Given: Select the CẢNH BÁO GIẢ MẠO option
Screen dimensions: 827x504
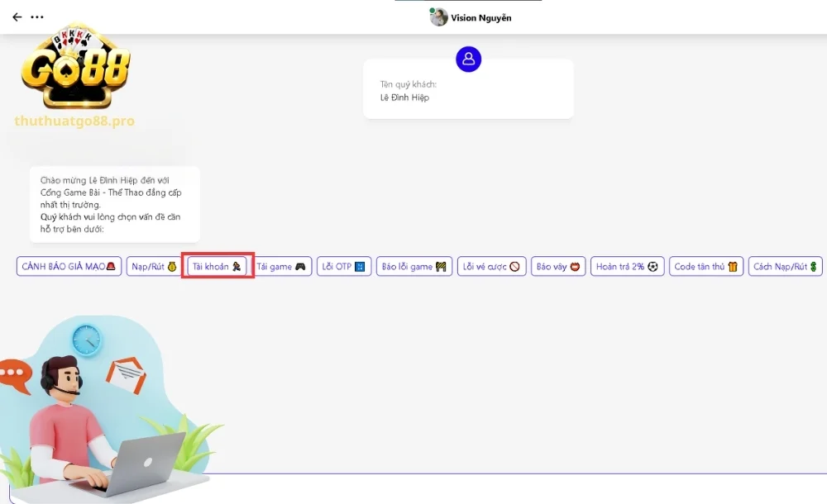Looking at the screenshot, I should click(69, 267).
